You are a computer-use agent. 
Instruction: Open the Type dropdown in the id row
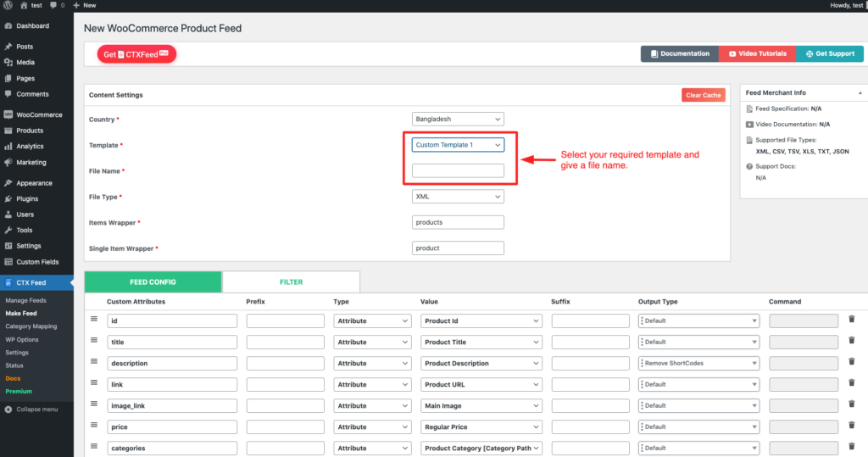coord(372,320)
